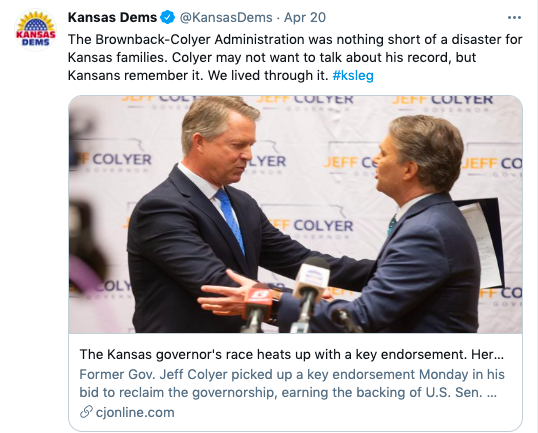Click the link chain icon beside cjonline.com
538x433 pixels.
[x=86, y=412]
